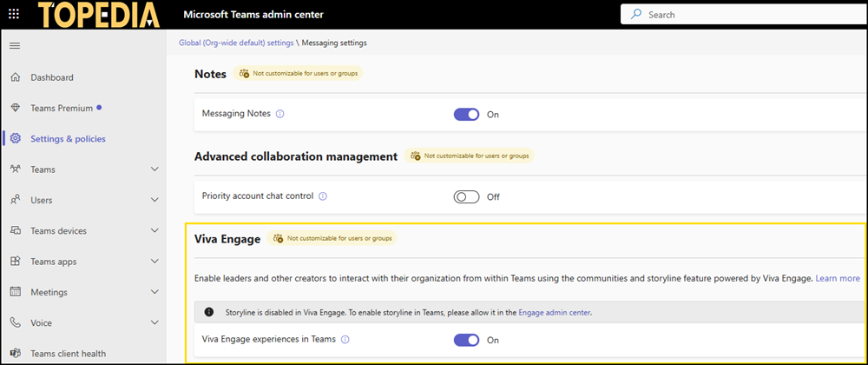Click info icon beside Priority account chat control
The image size is (868, 365).
(323, 196)
